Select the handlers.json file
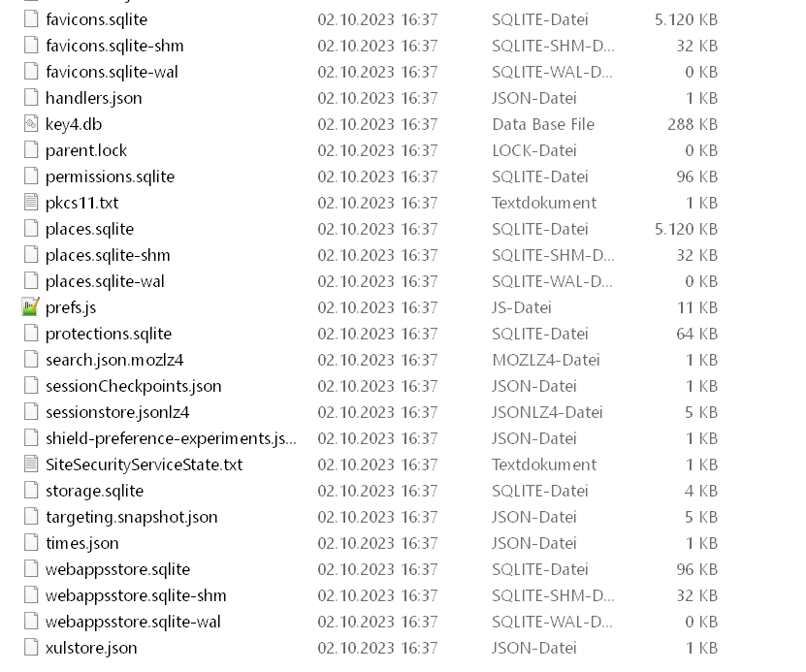The height and width of the screenshot is (672, 806). pos(93,98)
